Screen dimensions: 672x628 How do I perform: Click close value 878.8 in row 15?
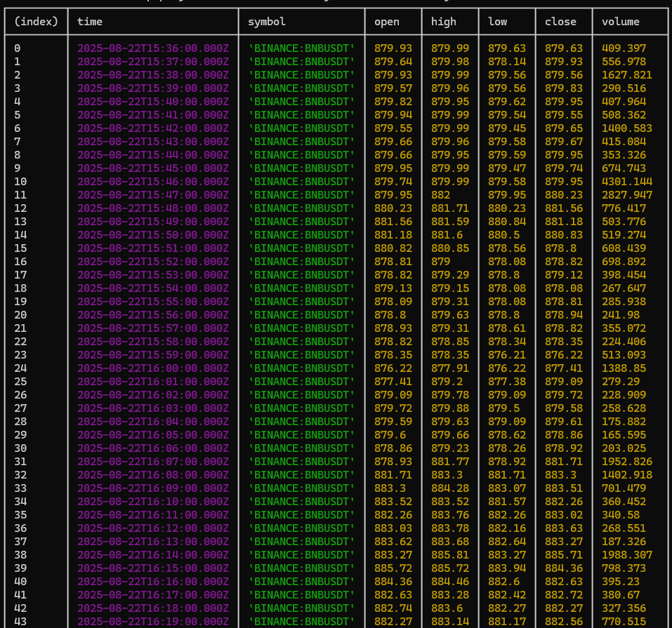tap(560, 248)
